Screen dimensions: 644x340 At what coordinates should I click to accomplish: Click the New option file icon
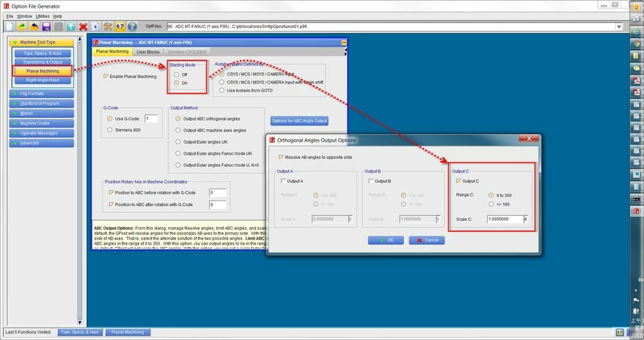coord(10,26)
